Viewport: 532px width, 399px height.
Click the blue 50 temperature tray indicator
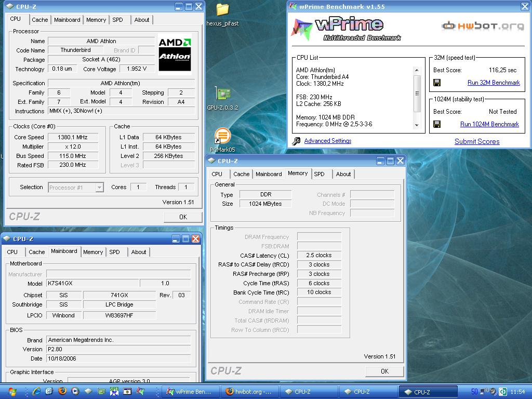(x=474, y=392)
